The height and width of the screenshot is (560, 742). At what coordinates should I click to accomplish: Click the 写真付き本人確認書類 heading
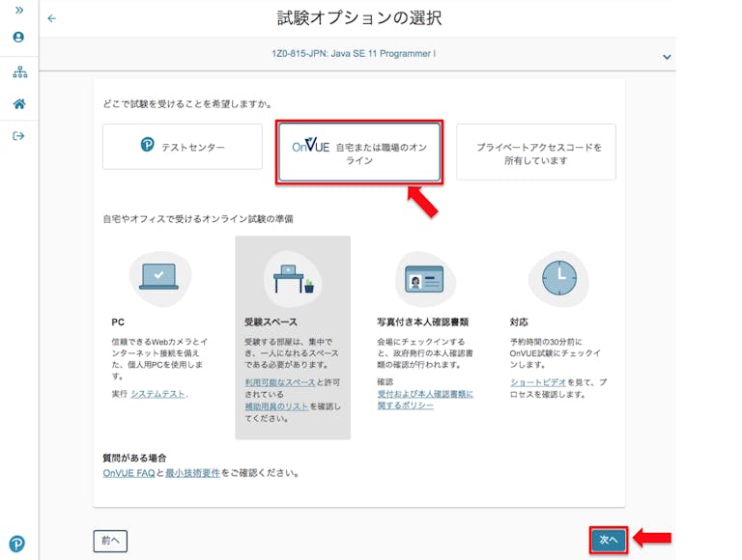[422, 322]
